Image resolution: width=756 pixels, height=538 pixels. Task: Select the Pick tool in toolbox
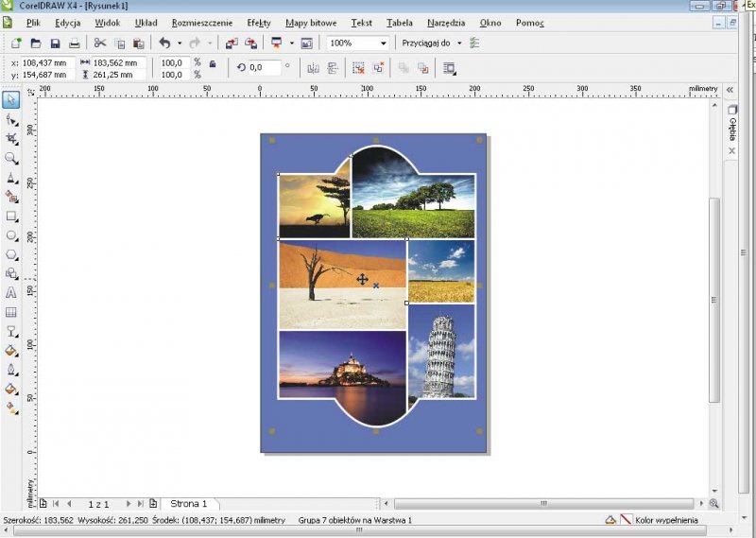click(x=11, y=99)
